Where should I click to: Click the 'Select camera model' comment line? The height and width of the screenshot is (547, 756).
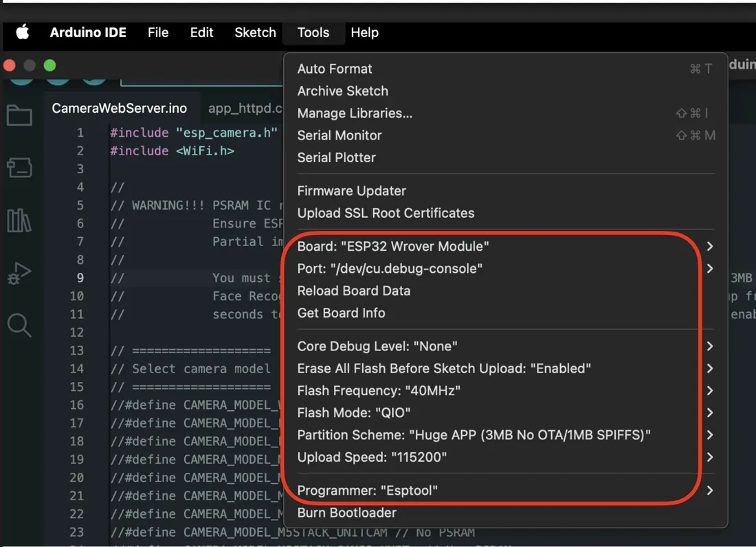pos(190,369)
